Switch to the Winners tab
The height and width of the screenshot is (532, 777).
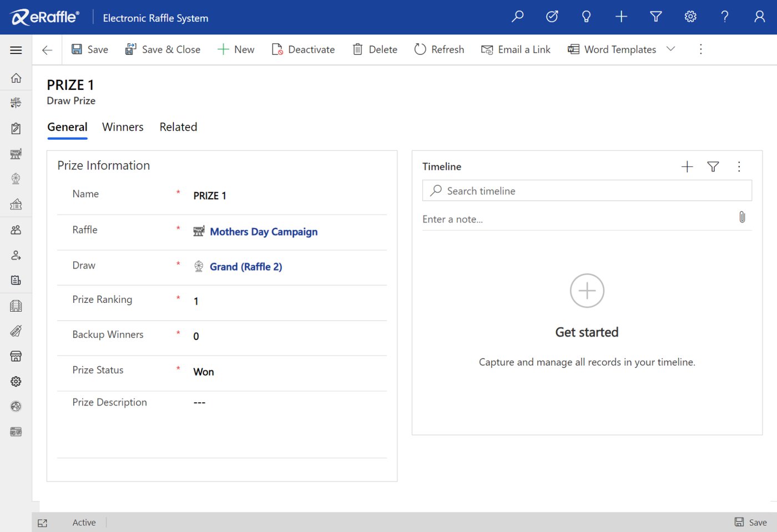point(123,127)
